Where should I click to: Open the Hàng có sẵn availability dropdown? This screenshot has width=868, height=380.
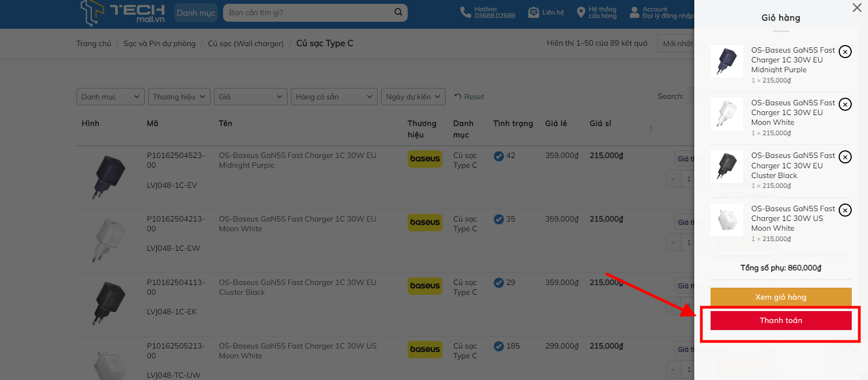coord(334,97)
